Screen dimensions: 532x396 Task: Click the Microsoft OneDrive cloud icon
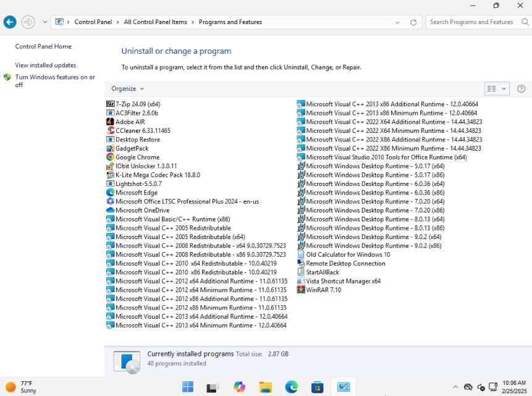tap(110, 210)
